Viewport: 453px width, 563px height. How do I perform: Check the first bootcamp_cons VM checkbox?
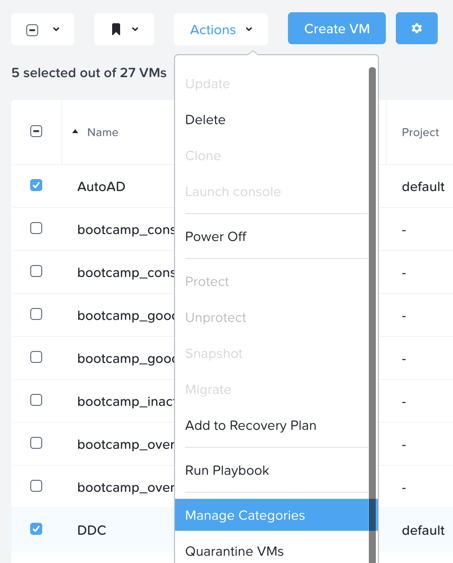click(36, 228)
